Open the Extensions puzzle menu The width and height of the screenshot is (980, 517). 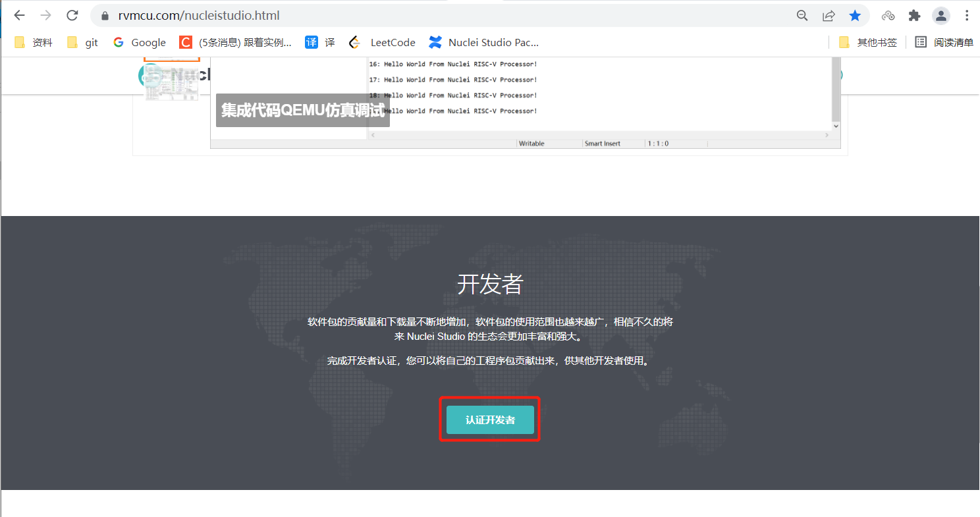coord(914,16)
